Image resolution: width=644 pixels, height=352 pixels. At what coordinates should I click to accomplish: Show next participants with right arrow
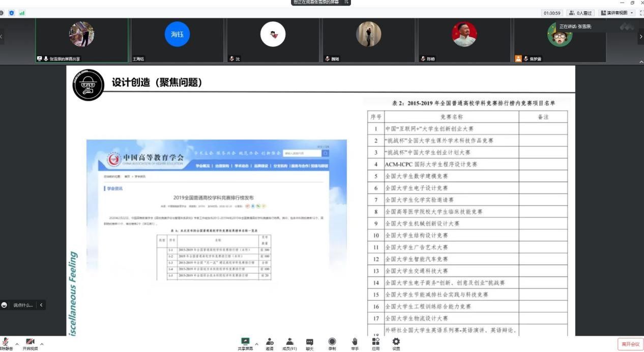[641, 36]
